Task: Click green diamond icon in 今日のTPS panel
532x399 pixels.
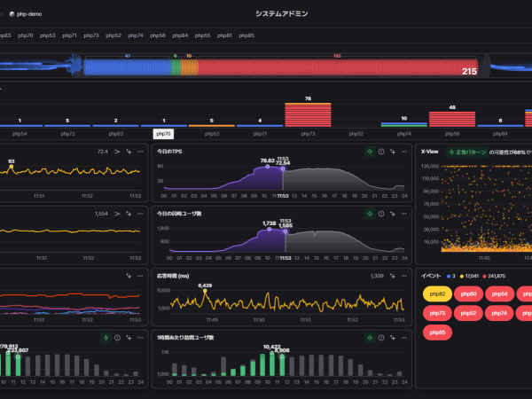Action: (x=370, y=152)
